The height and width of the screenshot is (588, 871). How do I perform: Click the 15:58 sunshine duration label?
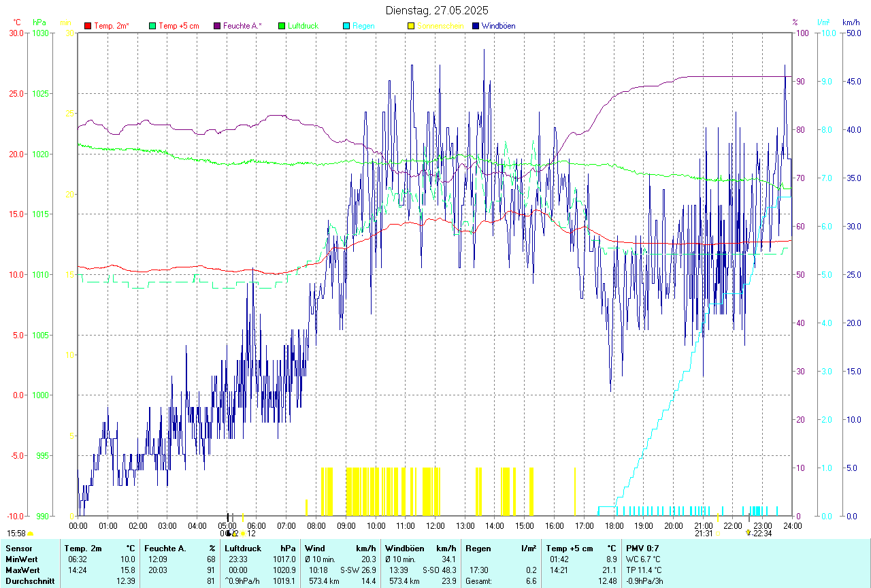16,534
